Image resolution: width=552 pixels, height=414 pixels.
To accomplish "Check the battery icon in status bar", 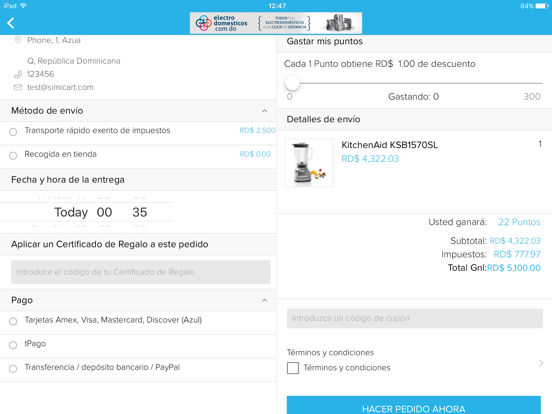I will pos(542,6).
